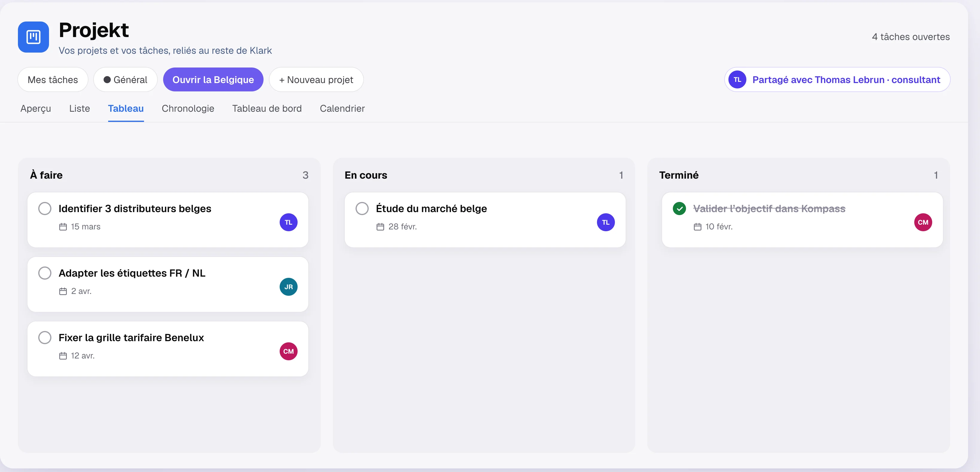The width and height of the screenshot is (980, 472).
Task: Switch to the Aperçu tab
Action: click(36, 109)
